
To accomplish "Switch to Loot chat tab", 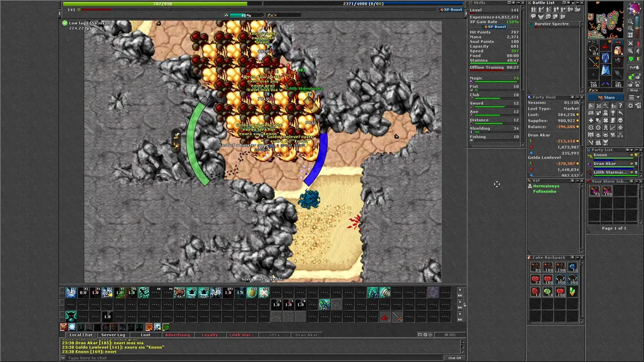I will pos(146,335).
